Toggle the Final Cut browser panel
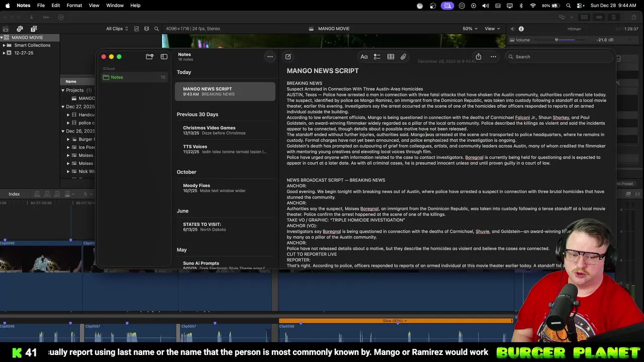Image resolution: width=644 pixels, height=362 pixels. [584, 17]
